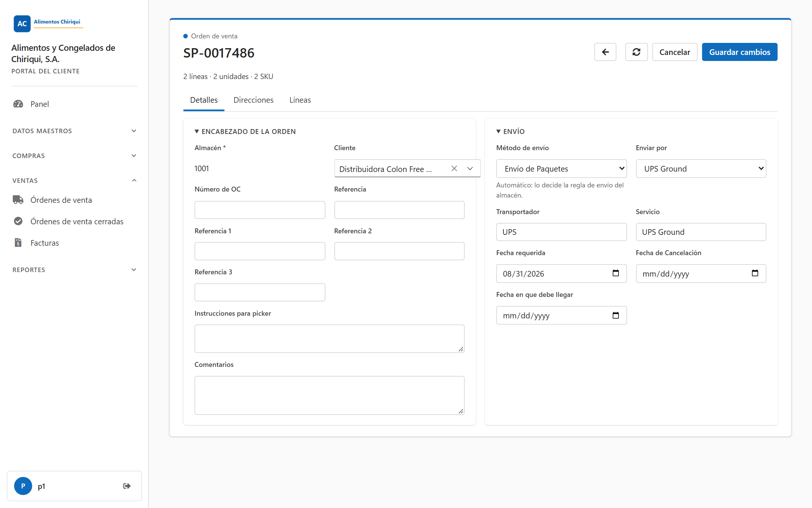Collapse the VENTAS menu section

[x=74, y=181]
